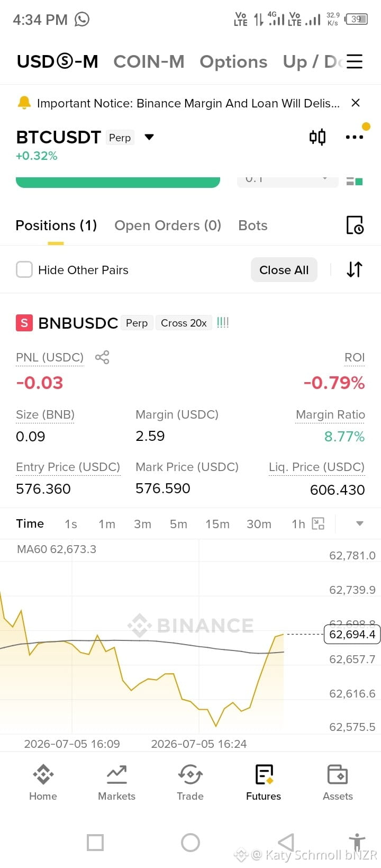Check the Hide Other Pairs box

[24, 270]
